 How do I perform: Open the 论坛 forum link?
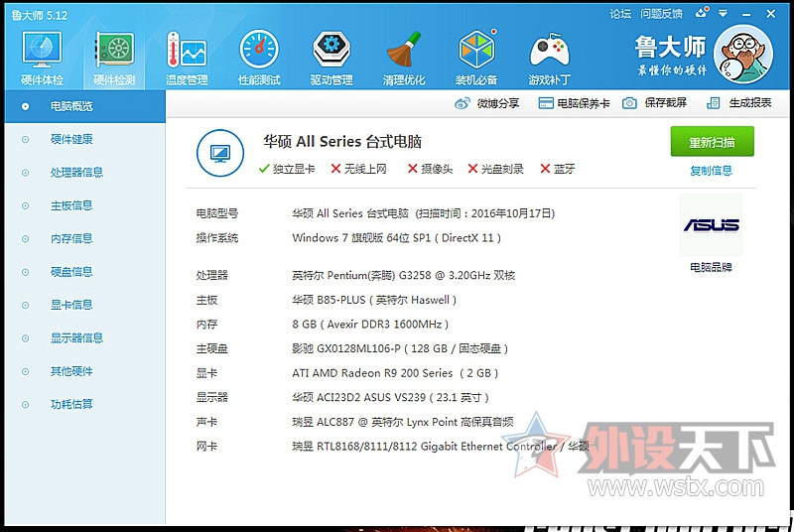(x=620, y=14)
